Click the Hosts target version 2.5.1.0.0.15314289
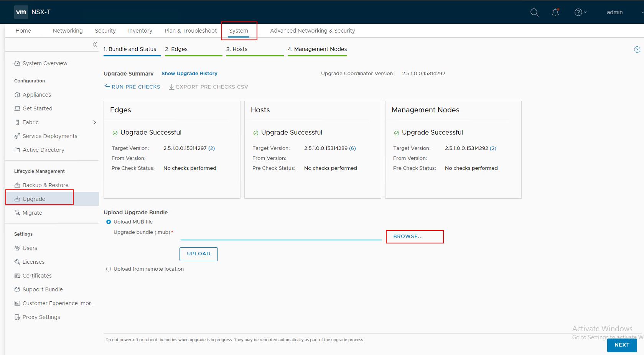The height and width of the screenshot is (355, 644). click(326, 148)
